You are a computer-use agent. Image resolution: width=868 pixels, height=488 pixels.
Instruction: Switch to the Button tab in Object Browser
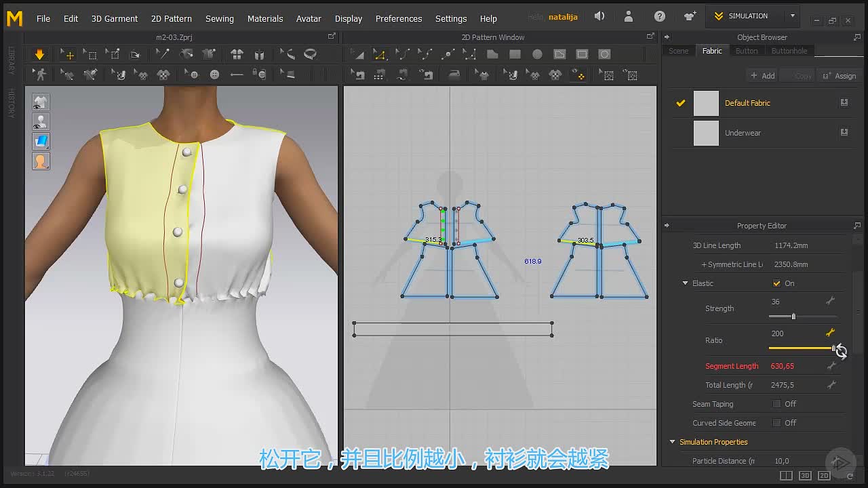coord(747,51)
